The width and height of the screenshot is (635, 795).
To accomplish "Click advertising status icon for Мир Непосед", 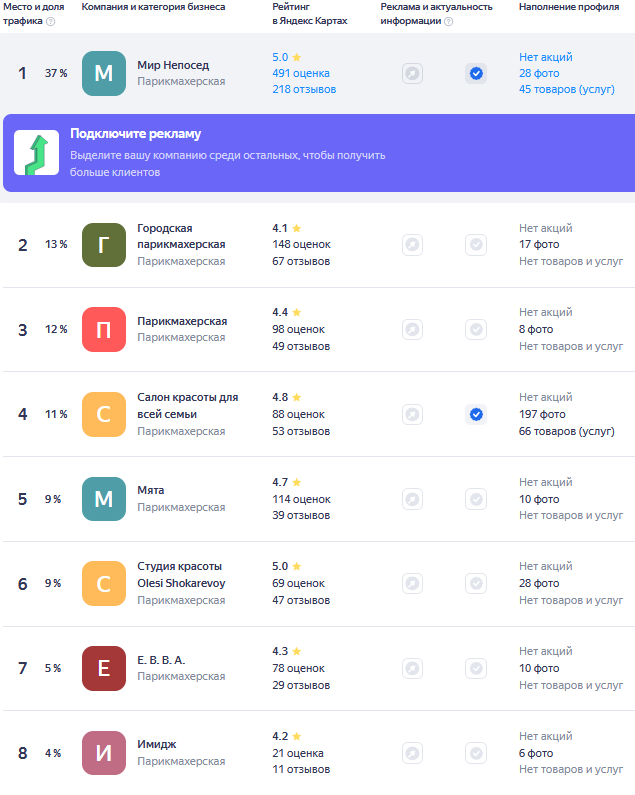I will (x=412, y=74).
